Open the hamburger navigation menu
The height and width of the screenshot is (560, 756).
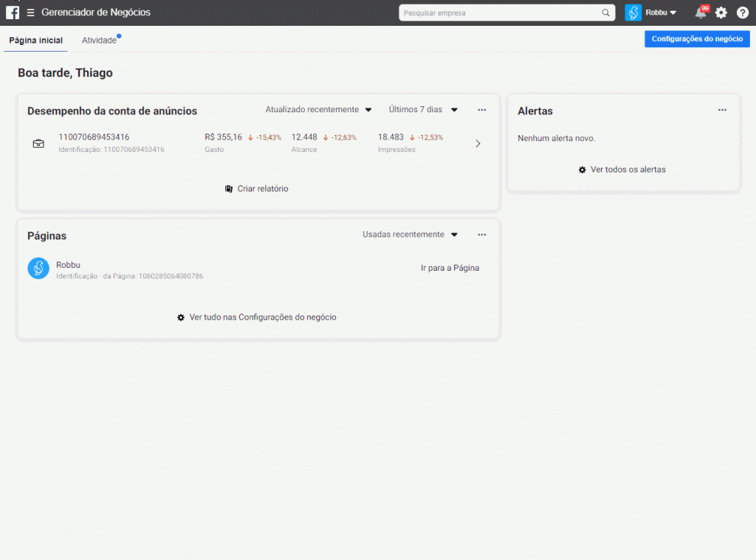tap(30, 13)
